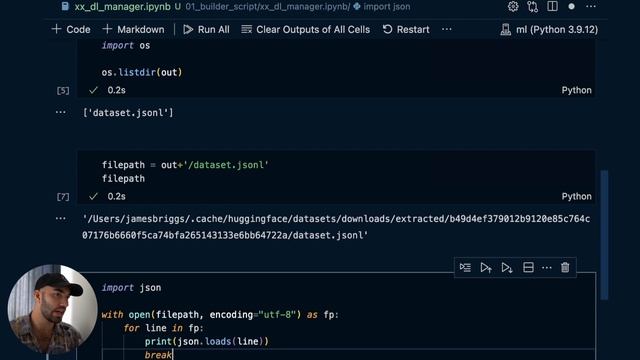Open output actions for the filepath string output

(x=60, y=218)
